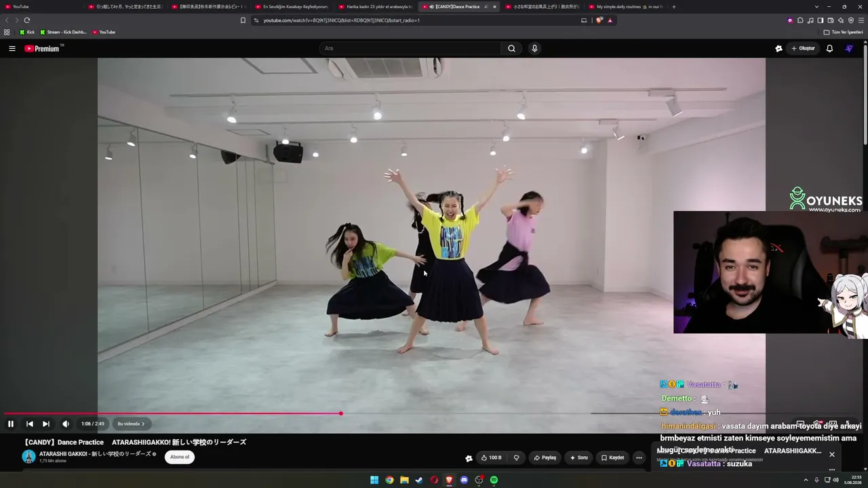Open more actions ellipsis below video
The width and height of the screenshot is (868, 488).
point(639,457)
